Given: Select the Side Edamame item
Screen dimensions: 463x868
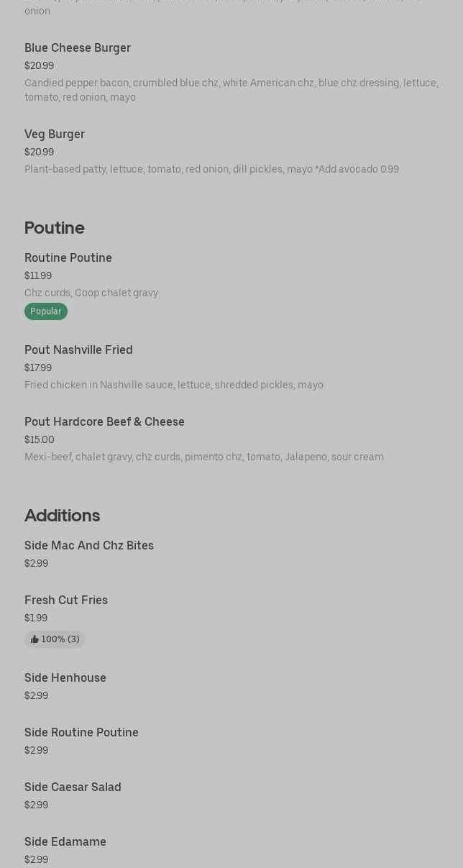Looking at the screenshot, I should (x=65, y=842).
